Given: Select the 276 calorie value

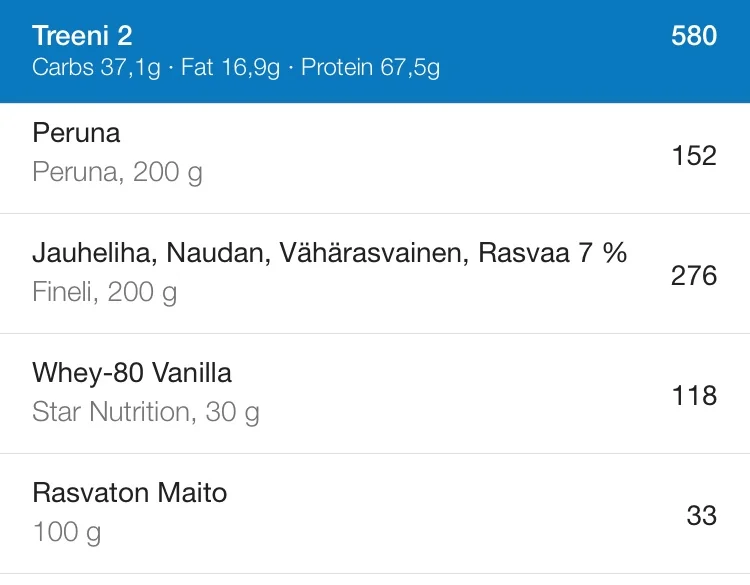Looking at the screenshot, I should (694, 275).
